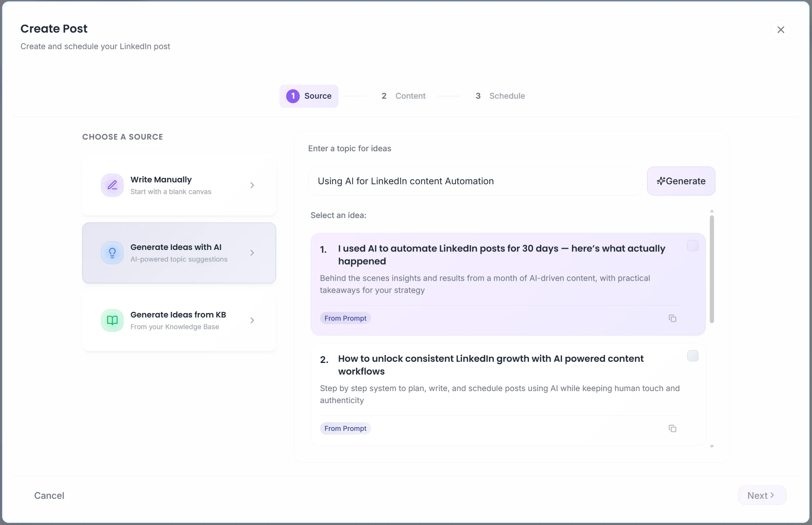Click the step 1 Source circle indicator
The height and width of the screenshot is (525, 812).
292,96
